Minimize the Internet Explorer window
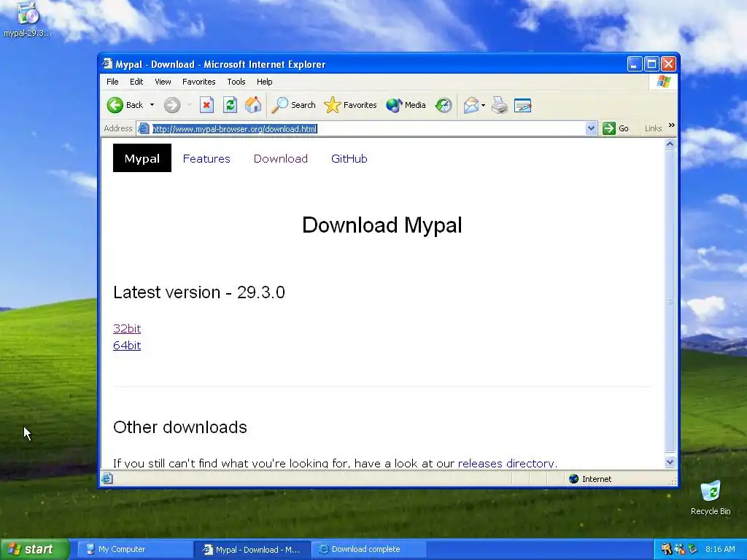This screenshot has width=747, height=560. click(634, 64)
